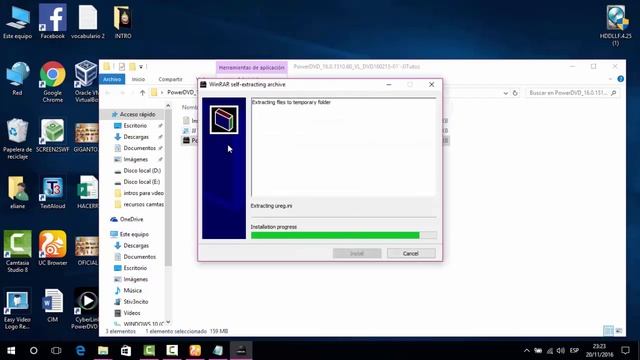
Task: Click the network icon in system tray
Action: [549, 351]
